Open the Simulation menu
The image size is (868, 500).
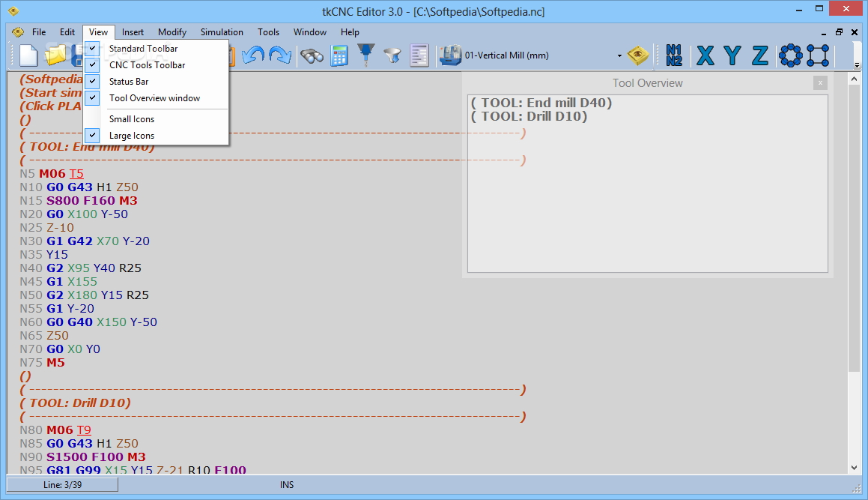coord(222,31)
